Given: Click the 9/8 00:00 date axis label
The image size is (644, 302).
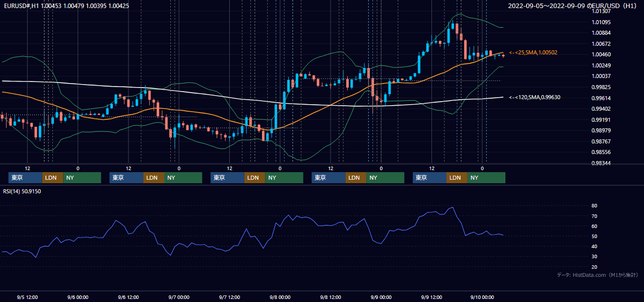Looking at the screenshot, I should (x=280, y=297).
